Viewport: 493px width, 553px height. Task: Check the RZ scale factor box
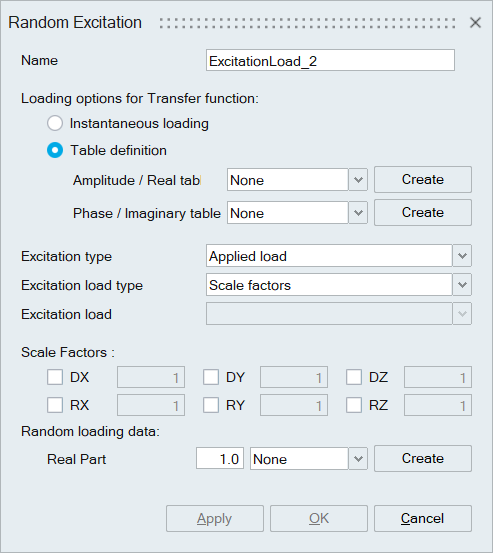tap(354, 405)
